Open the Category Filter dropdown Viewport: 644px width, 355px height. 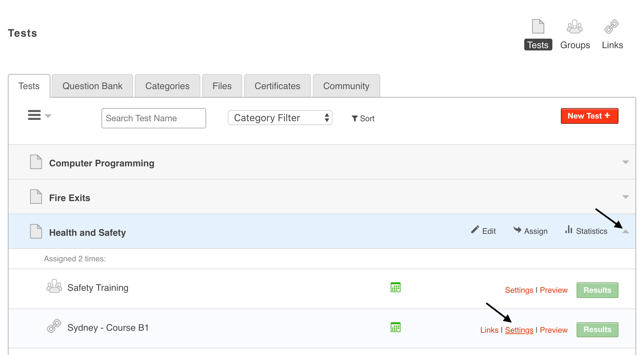pos(280,118)
